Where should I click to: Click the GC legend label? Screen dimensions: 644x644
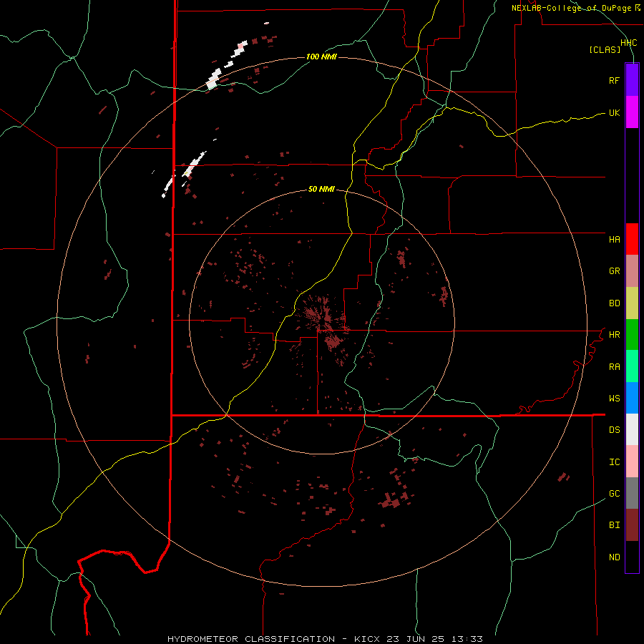click(x=614, y=494)
